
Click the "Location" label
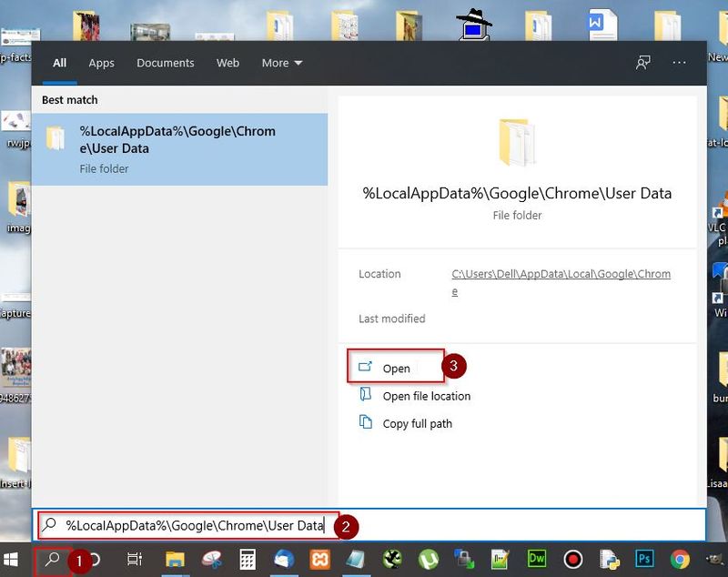pos(379,274)
